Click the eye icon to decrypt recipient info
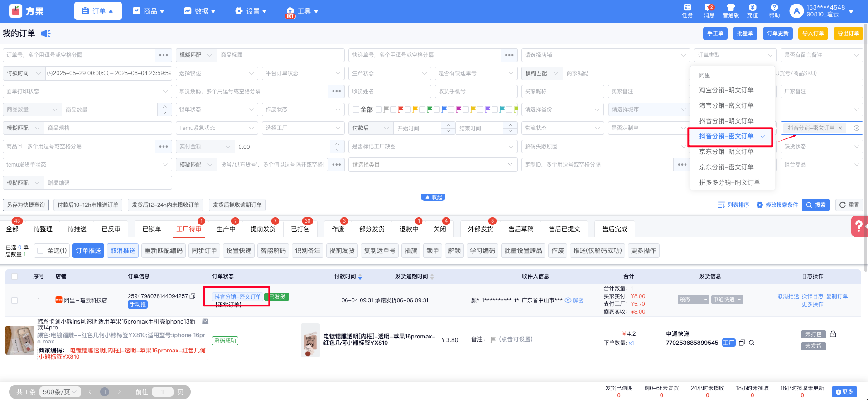Viewport: 868px width, 400px height. tap(568, 300)
